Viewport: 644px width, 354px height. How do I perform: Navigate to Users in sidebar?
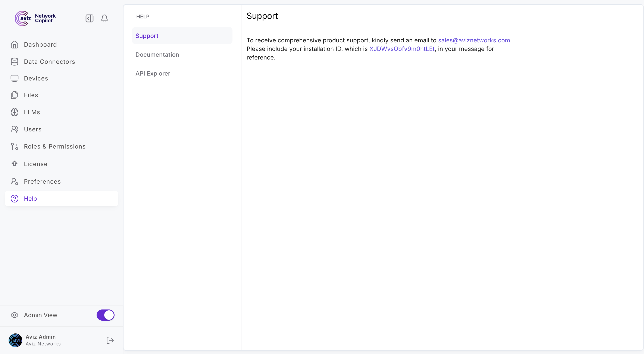coord(32,129)
